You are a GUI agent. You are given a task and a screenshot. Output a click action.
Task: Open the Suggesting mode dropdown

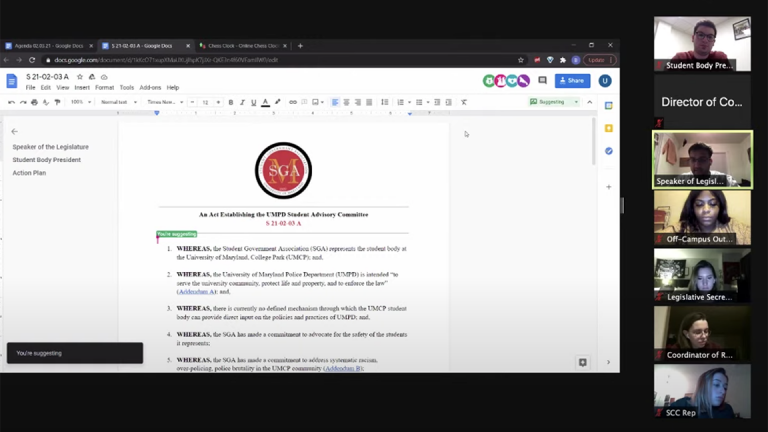tap(554, 102)
